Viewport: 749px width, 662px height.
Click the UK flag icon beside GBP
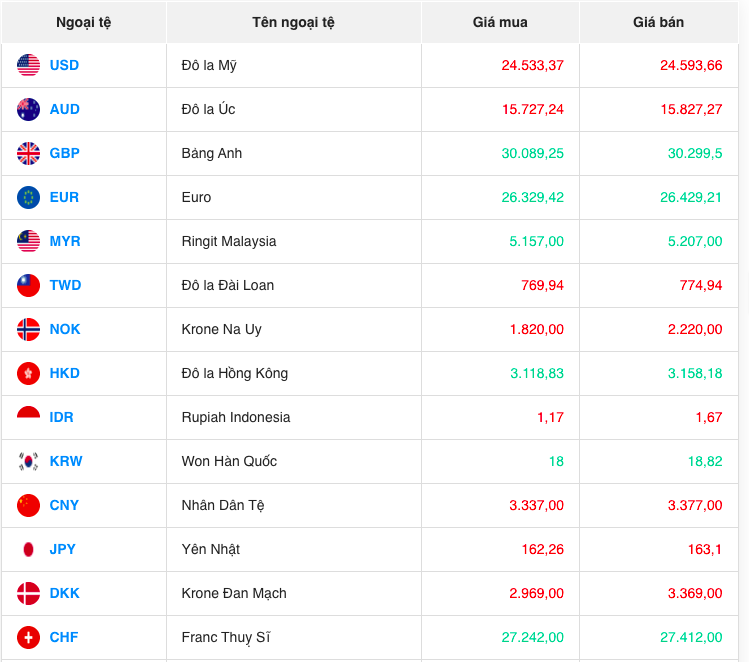pyautogui.click(x=28, y=153)
